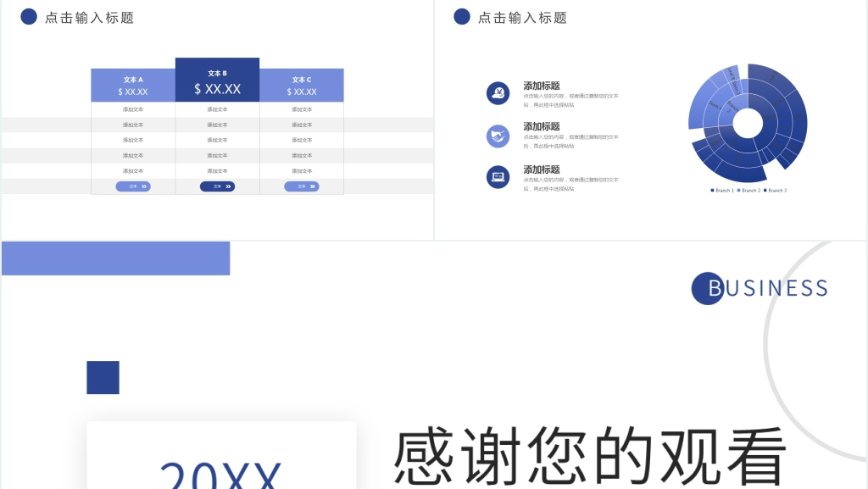The width and height of the screenshot is (868, 489).
Task: Select bottommost 添加文本 cell under 文本 B
Action: click(217, 171)
